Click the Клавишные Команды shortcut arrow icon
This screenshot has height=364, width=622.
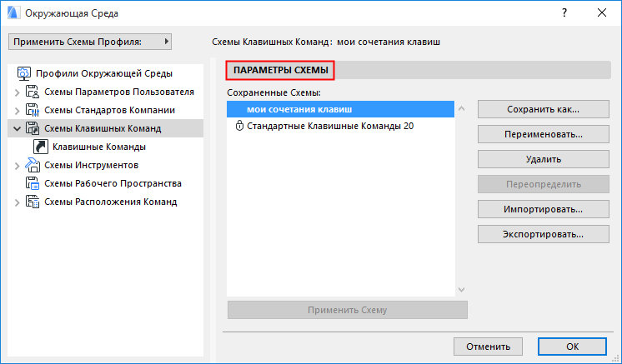click(41, 147)
